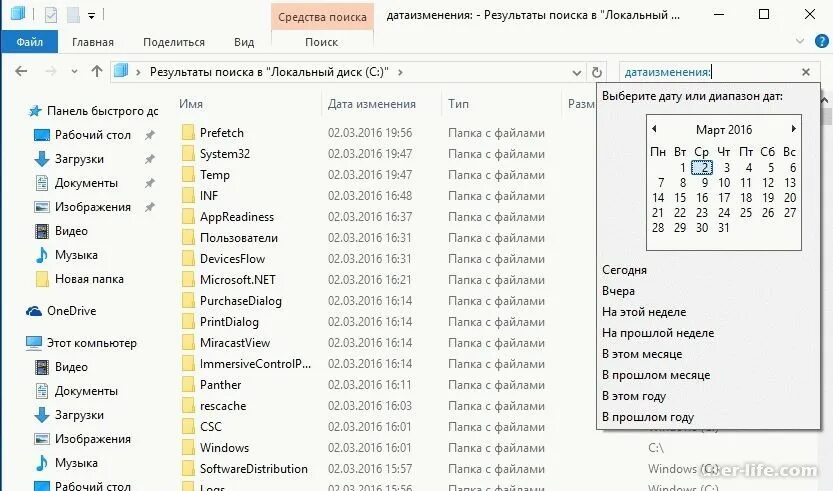Select the MiracastView folder
The width and height of the screenshot is (833, 491).
[x=235, y=343]
